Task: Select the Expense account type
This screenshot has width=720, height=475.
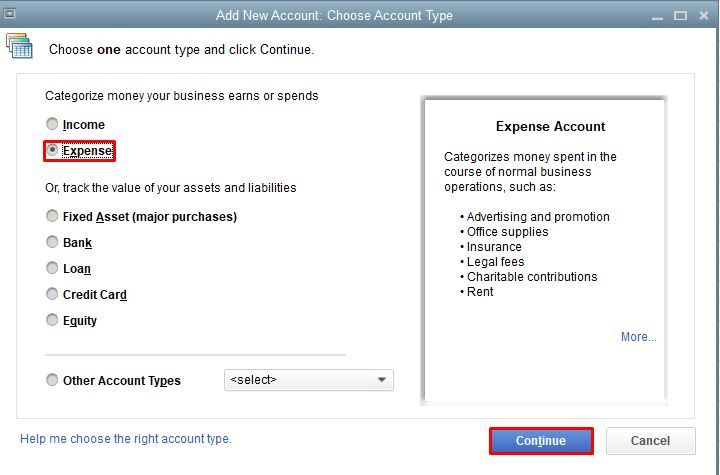Action: [x=53, y=151]
